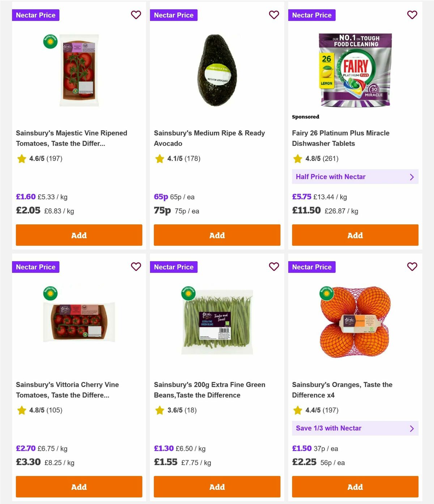Viewport: 434px width, 504px height.
Task: Expand the Half Price with Nectar offer
Action: [355, 177]
